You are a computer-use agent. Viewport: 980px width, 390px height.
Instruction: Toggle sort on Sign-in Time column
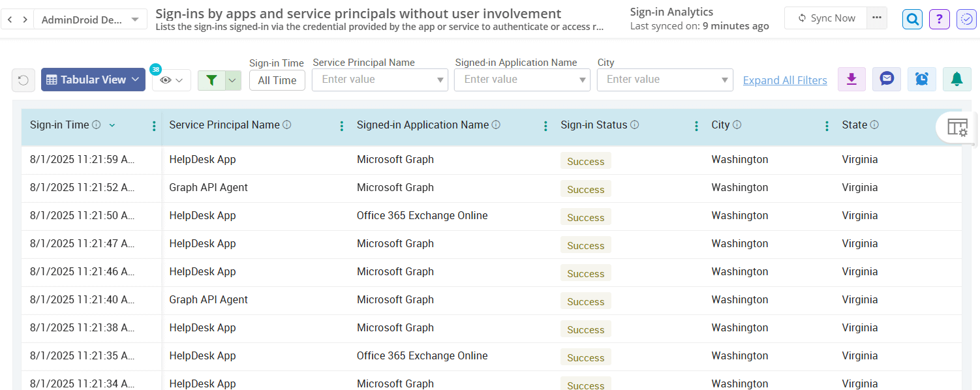coord(112,125)
